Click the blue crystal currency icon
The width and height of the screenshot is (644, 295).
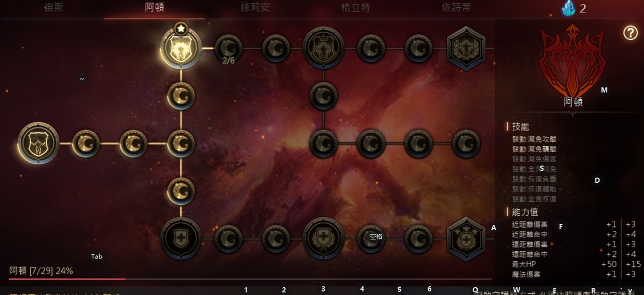[x=569, y=8]
